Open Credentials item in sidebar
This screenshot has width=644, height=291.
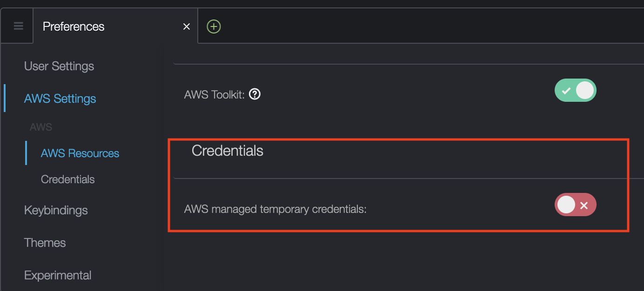[x=68, y=179]
